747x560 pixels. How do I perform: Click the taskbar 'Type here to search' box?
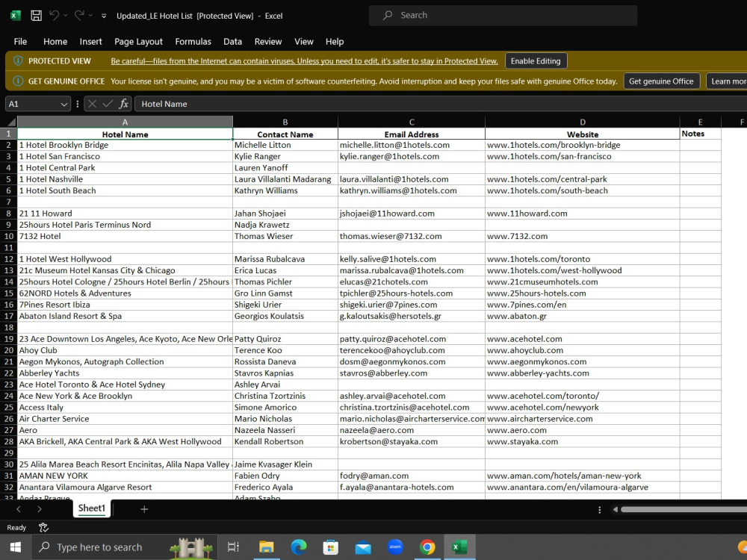(x=124, y=547)
